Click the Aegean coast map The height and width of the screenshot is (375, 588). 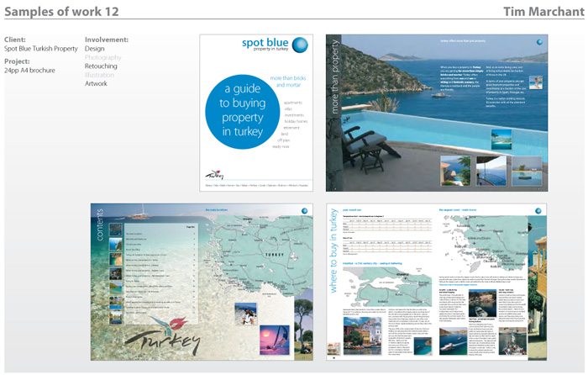pyautogui.click(x=483, y=243)
